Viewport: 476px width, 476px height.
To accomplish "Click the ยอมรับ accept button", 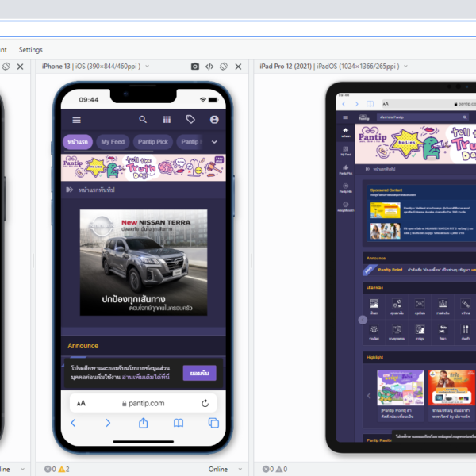I will [x=199, y=373].
